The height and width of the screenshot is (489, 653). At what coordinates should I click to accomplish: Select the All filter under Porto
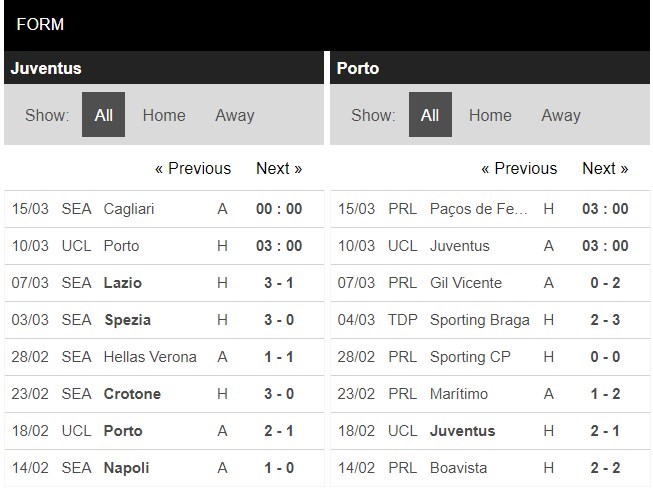(430, 115)
